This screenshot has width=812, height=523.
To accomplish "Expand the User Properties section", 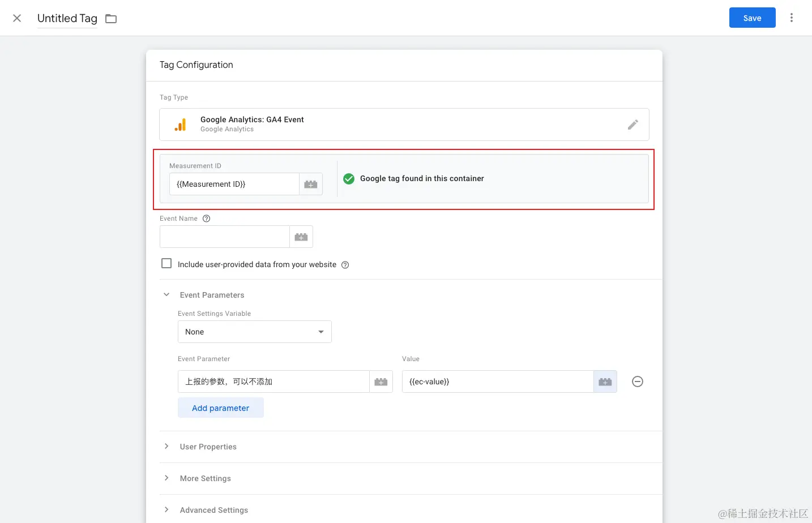I will click(166, 447).
